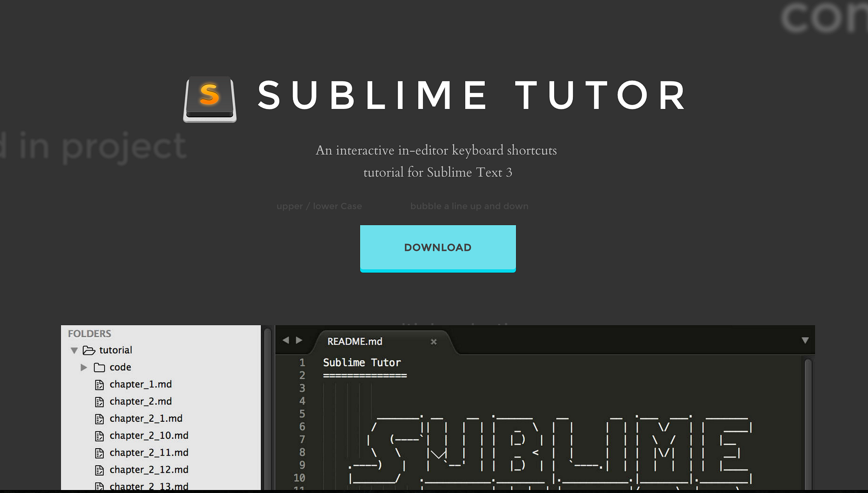Click the chapter_2_11.md file icon
868x493 pixels.
[99, 453]
